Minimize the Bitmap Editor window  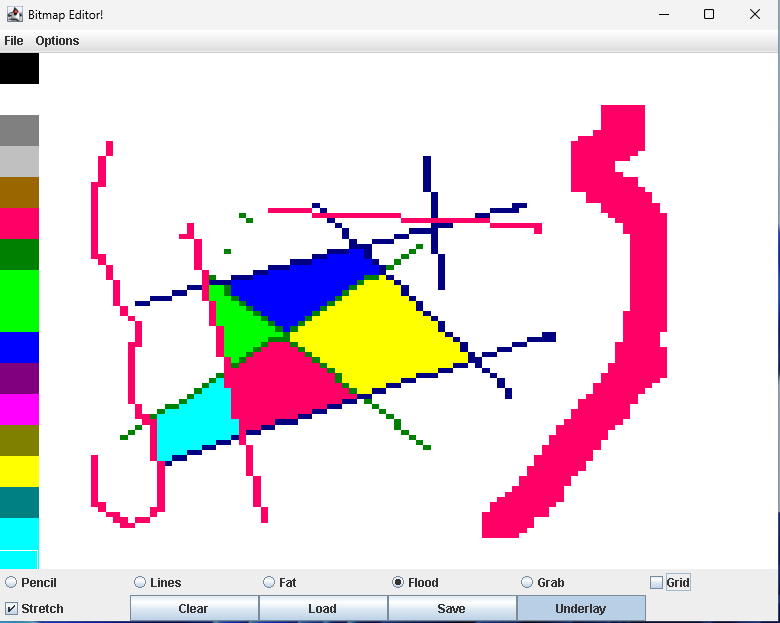[664, 14]
